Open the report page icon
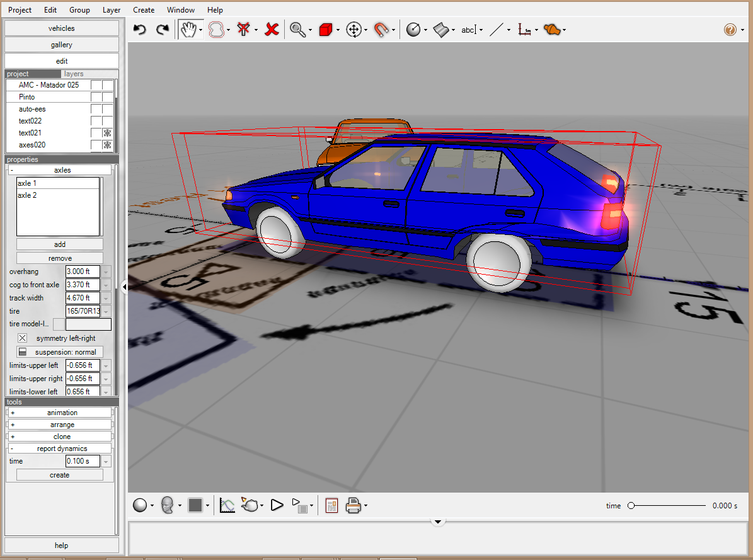 [x=331, y=505]
